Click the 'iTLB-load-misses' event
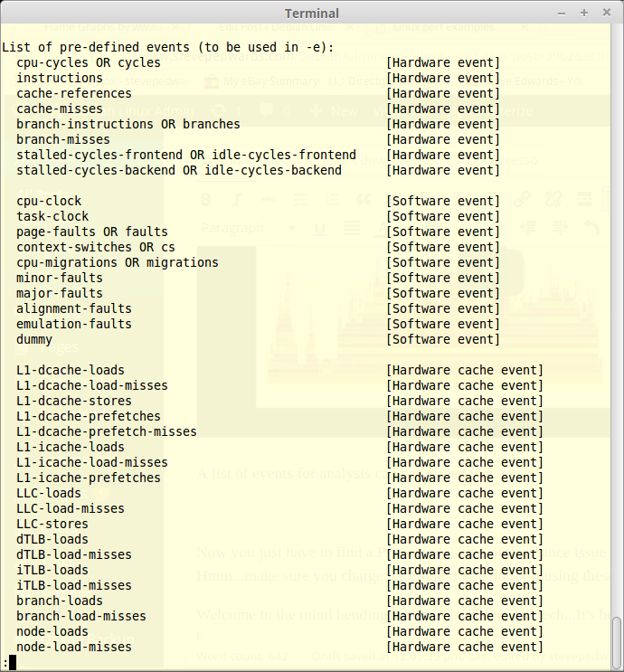This screenshot has width=624, height=672. click(x=74, y=585)
